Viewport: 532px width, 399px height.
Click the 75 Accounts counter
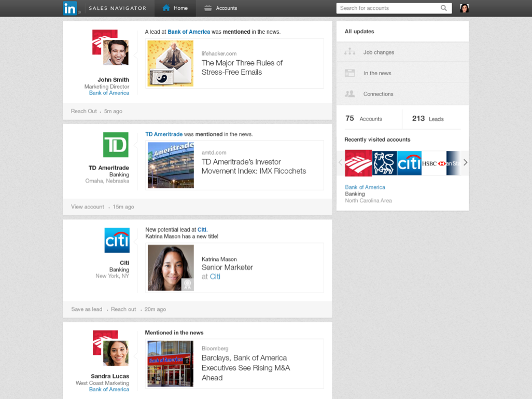coord(363,118)
